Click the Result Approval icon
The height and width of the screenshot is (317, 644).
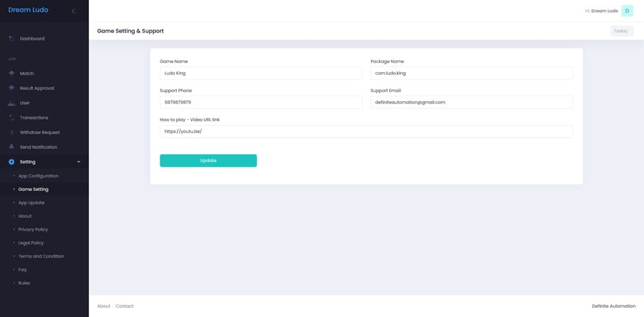pos(12,88)
